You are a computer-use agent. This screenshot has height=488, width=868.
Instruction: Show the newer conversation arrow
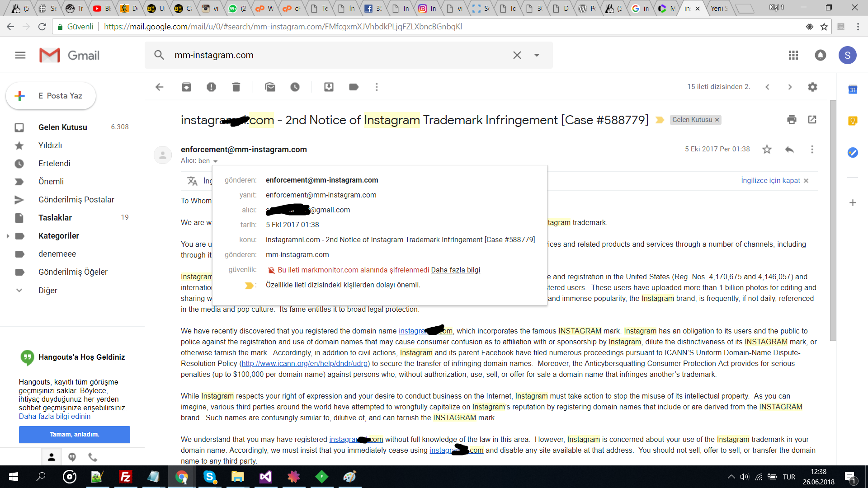767,87
